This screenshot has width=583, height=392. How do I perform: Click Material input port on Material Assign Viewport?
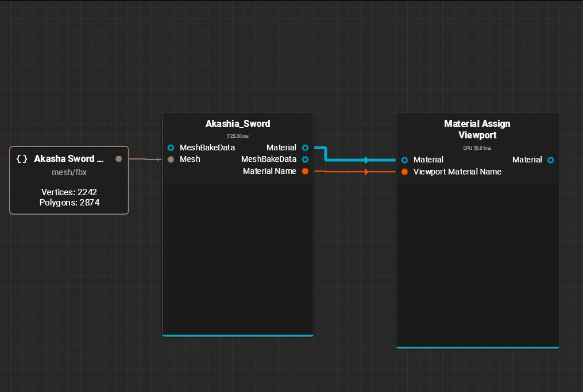pos(405,160)
